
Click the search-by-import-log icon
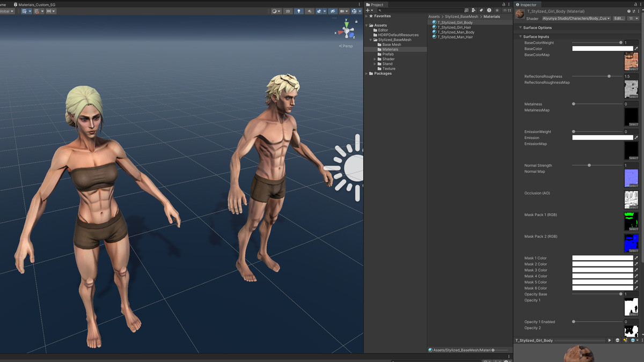point(489,10)
